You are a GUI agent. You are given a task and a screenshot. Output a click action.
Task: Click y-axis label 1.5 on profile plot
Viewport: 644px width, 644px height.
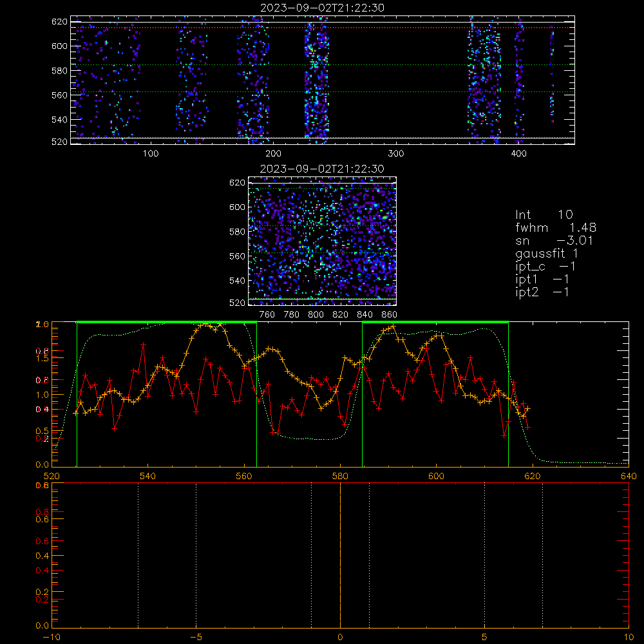[43, 357]
